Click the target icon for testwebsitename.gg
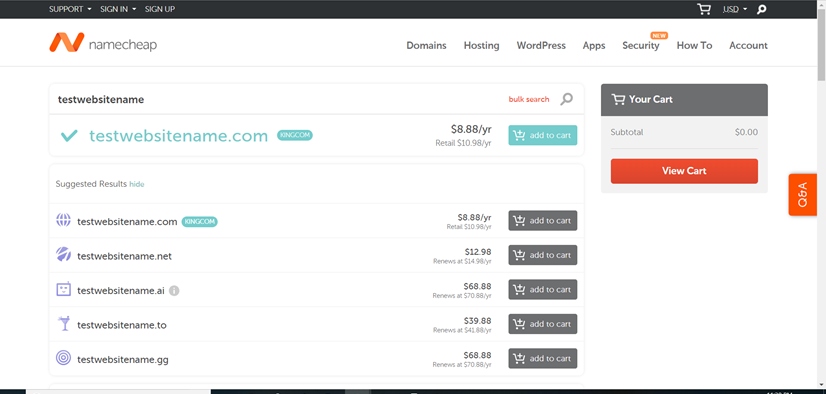 63,358
